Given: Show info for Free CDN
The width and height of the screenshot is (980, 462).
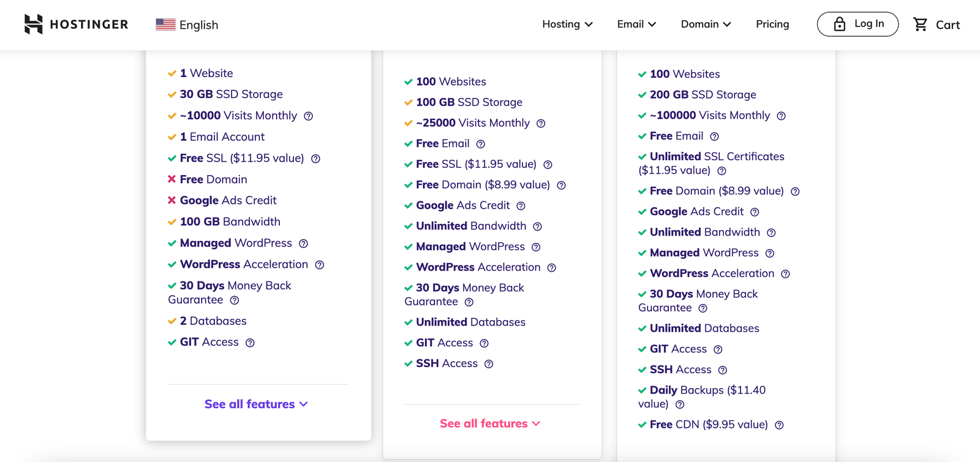Looking at the screenshot, I should pyautogui.click(x=779, y=425).
